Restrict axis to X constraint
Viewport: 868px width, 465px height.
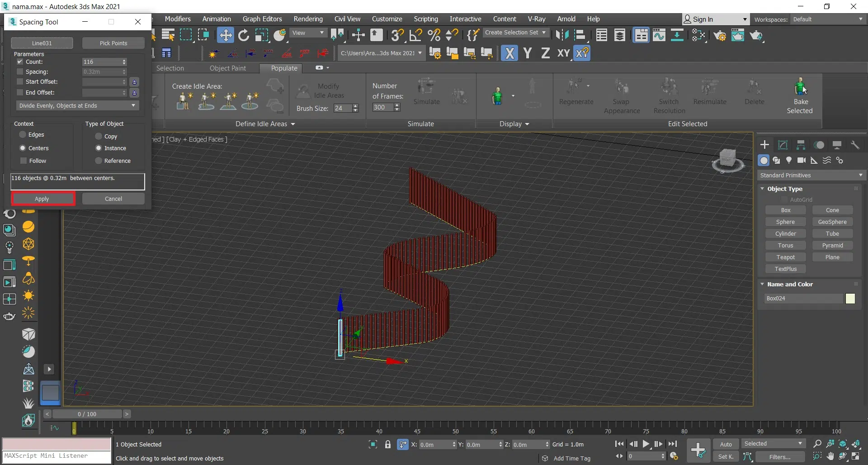click(509, 53)
